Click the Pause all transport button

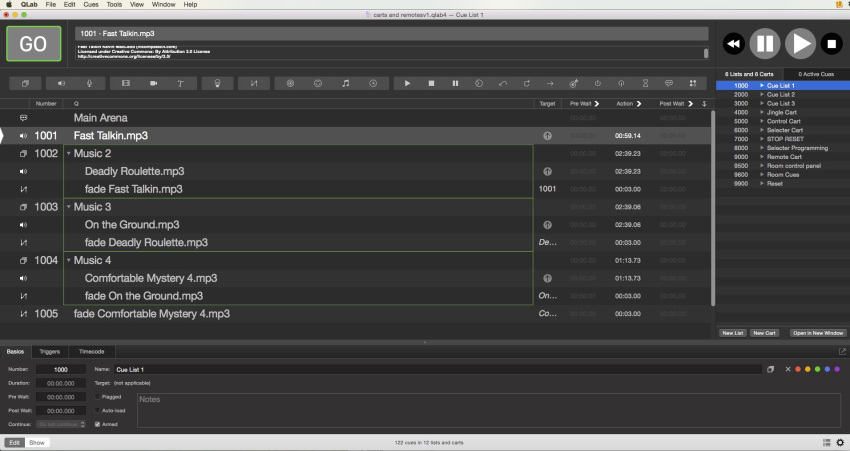coord(765,43)
